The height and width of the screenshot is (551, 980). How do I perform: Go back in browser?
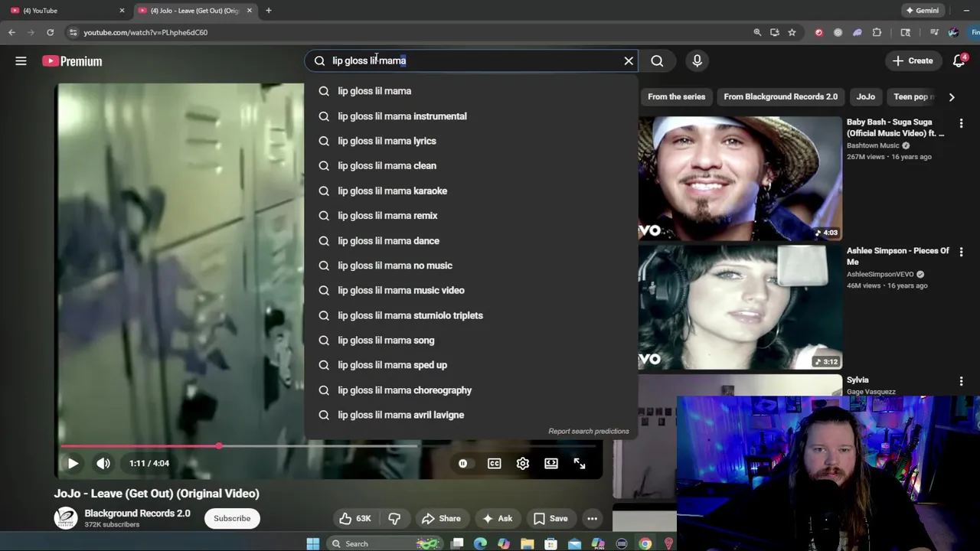pos(11,32)
